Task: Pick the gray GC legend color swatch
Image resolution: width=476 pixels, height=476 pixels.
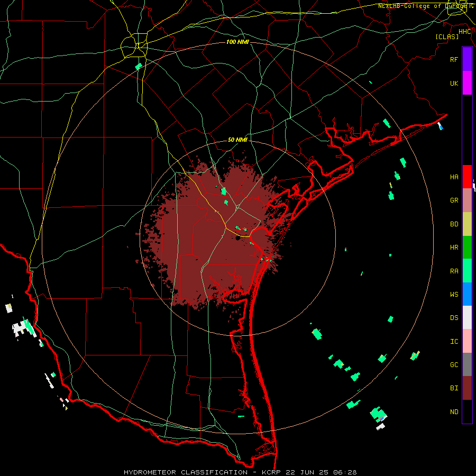Action: (467, 364)
